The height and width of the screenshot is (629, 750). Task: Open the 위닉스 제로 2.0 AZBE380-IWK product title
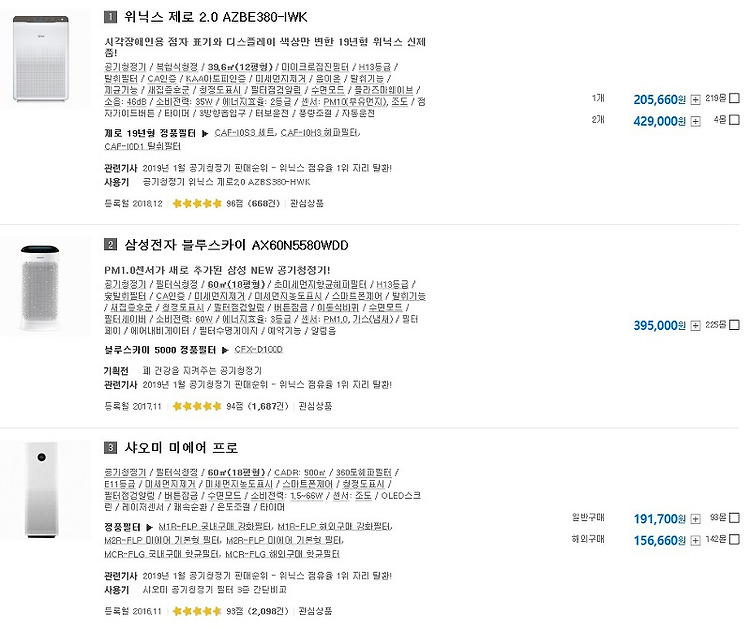coord(215,17)
